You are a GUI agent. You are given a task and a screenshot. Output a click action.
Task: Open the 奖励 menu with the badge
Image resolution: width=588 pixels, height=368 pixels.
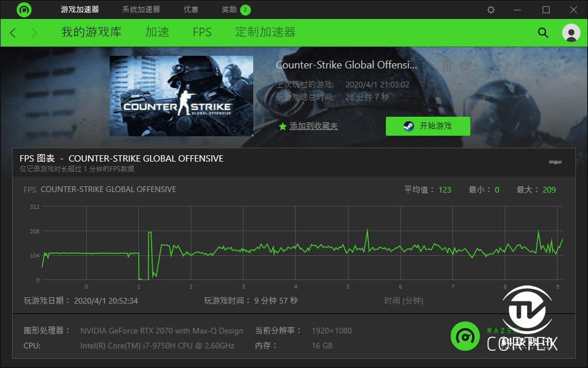(x=229, y=9)
